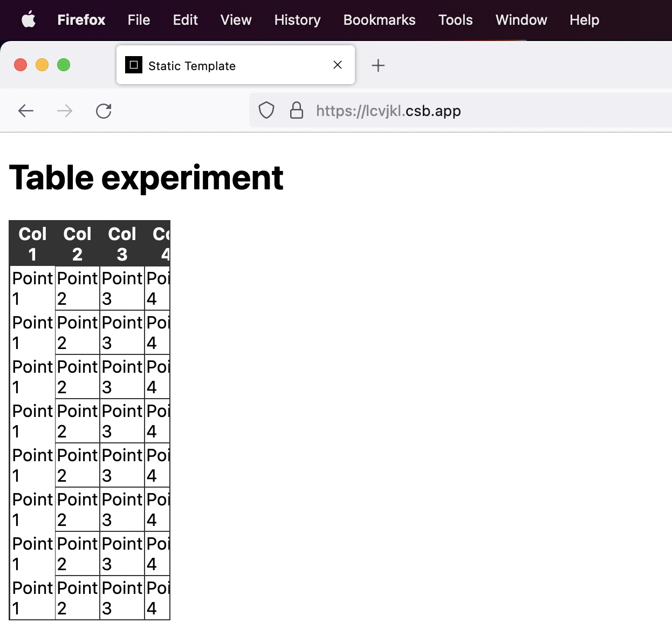Click Point 2 in the seventh row
This screenshot has height=643, width=672.
click(x=77, y=553)
